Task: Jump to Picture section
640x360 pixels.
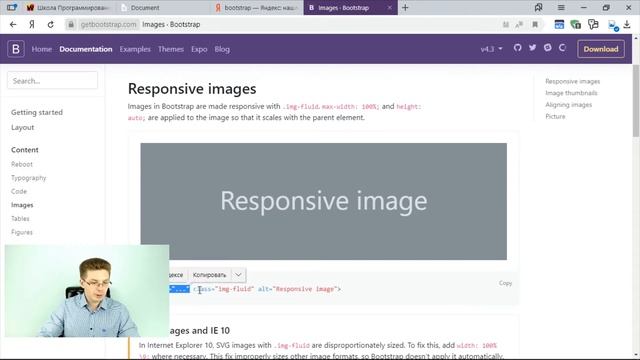Action: [555, 116]
